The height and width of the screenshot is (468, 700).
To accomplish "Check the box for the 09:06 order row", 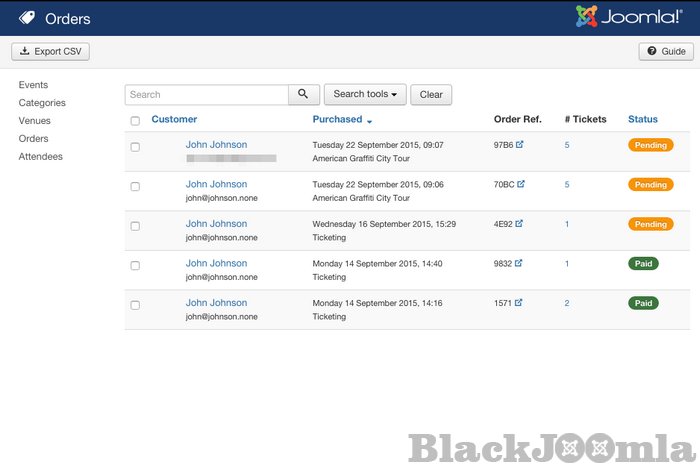I will coord(135,187).
